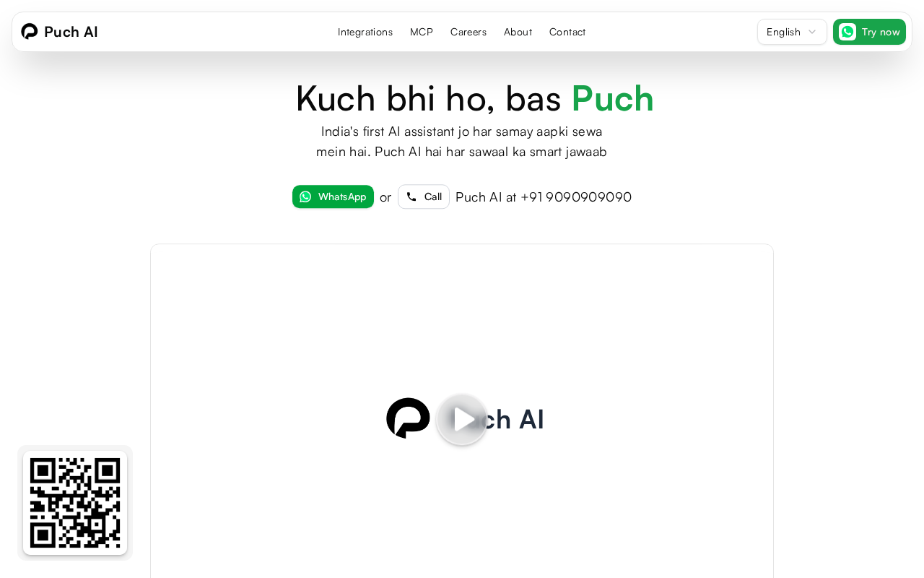
Task: Open the English language dropdown
Action: (x=792, y=32)
